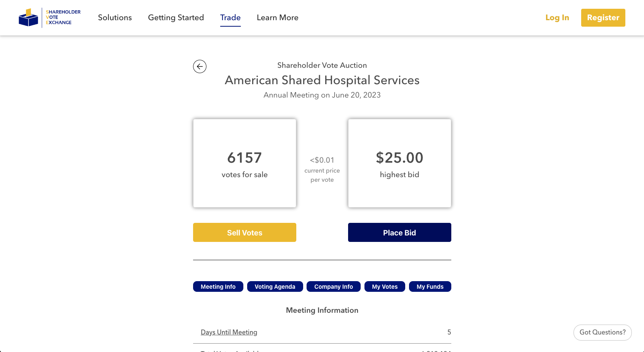Viewport: 644px width, 352px height.
Task: Click the $25.00 highest bid card
Action: pos(400,163)
